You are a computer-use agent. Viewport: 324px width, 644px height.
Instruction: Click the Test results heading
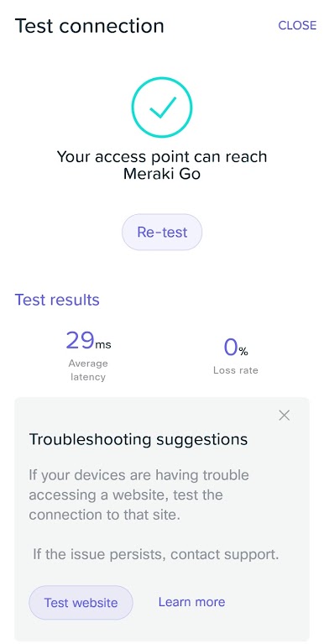click(57, 300)
